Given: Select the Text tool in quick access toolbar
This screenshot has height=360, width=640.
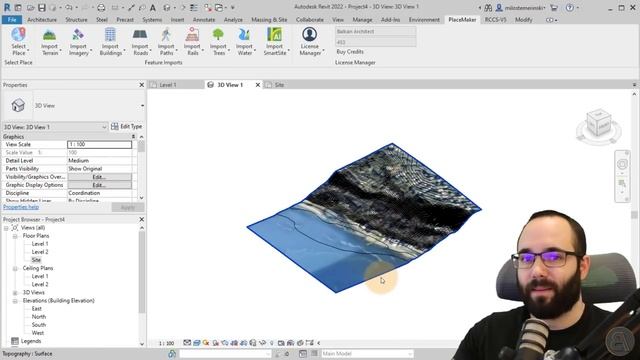Looking at the screenshot, I should click(153, 7).
